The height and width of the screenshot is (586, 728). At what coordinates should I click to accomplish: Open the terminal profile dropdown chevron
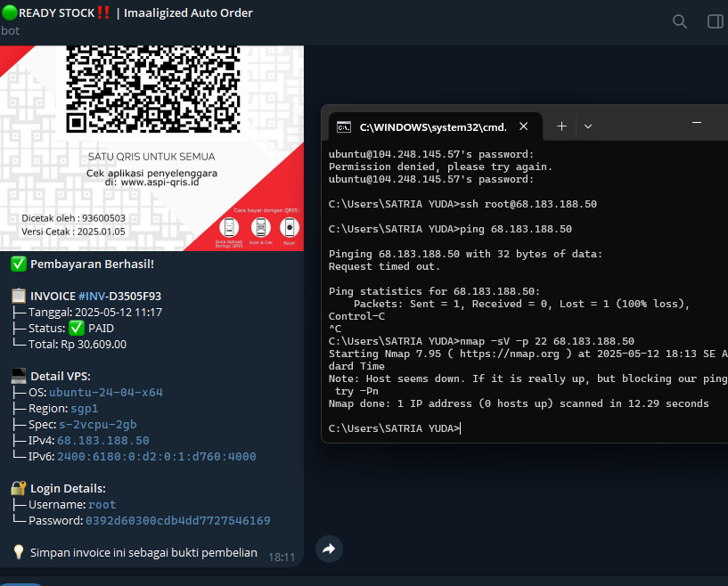pyautogui.click(x=588, y=126)
